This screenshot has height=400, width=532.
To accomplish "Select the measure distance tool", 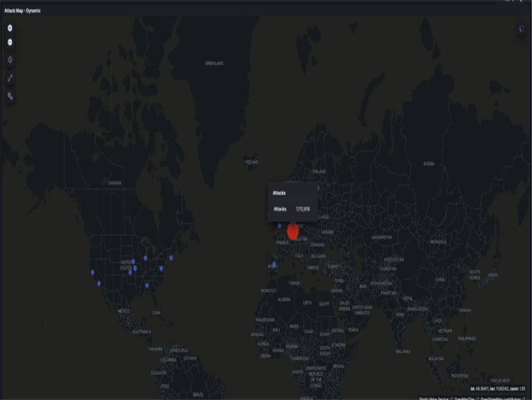I will 10,78.
